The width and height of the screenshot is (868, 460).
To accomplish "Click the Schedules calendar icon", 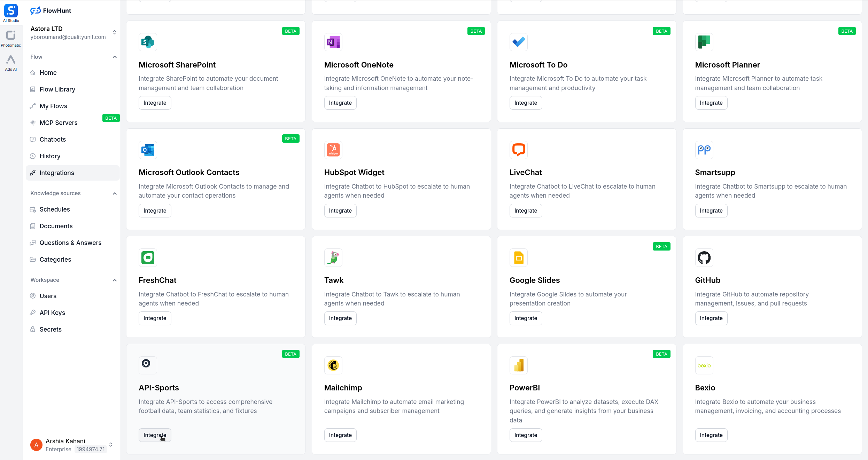I will click(33, 209).
